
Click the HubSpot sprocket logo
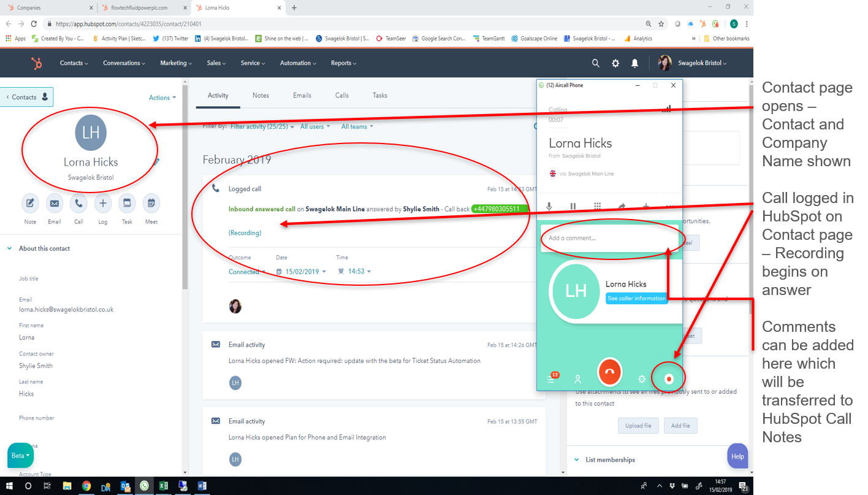[37, 63]
